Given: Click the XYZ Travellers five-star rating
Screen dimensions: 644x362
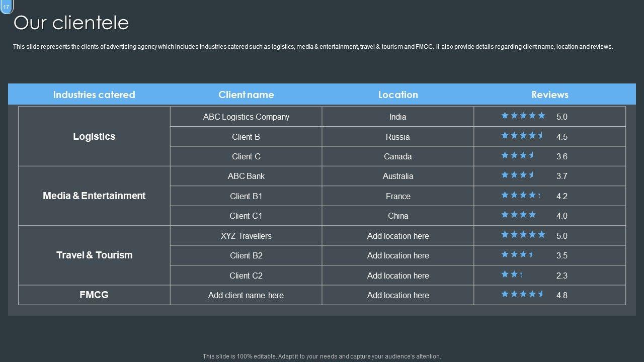Looking at the screenshot, I should tap(523, 235).
